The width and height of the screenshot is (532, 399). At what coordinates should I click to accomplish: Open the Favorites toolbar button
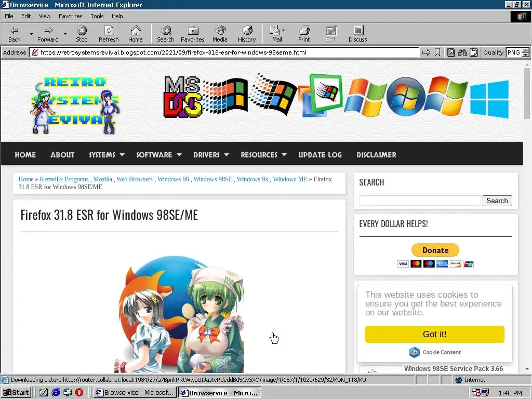coord(192,34)
